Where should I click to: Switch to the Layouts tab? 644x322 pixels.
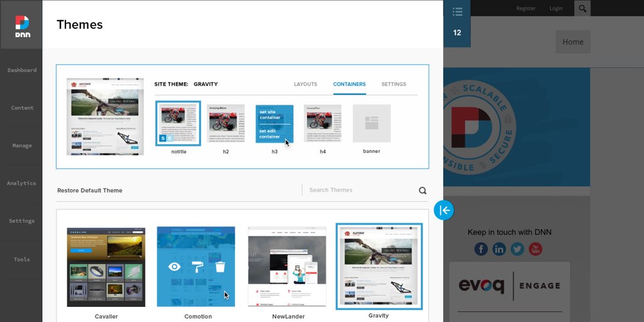click(x=305, y=84)
